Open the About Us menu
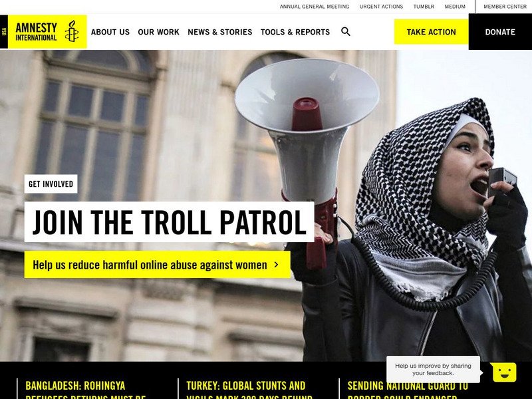The image size is (532, 399). [110, 32]
